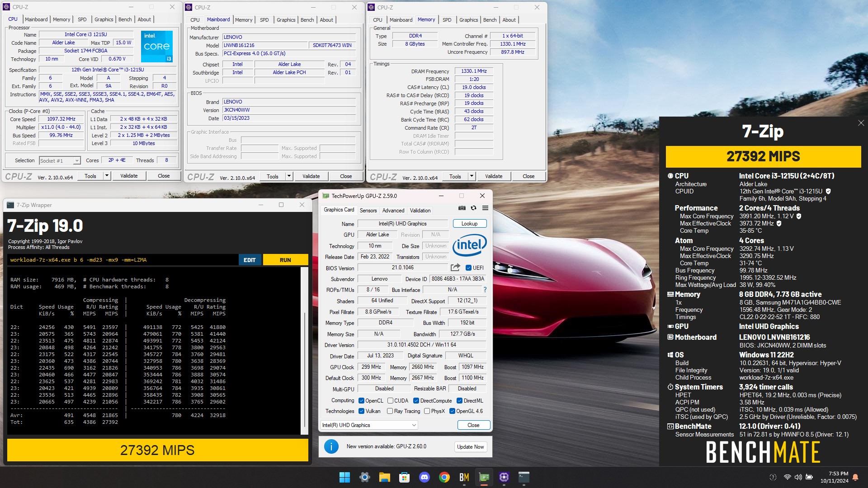Open the Windows Start menu

344,477
